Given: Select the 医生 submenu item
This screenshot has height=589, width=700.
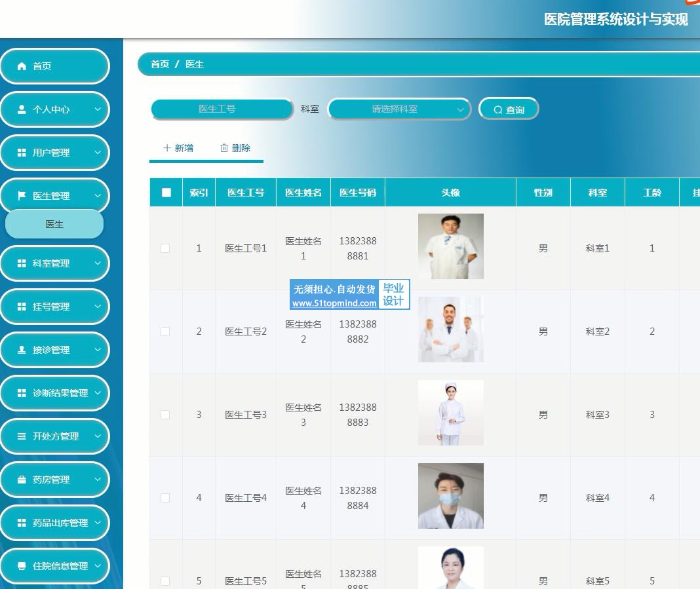Looking at the screenshot, I should 54,224.
